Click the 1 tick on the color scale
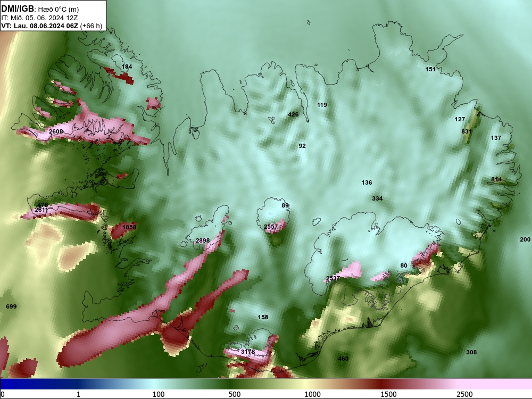Viewport: 532px width, 399px height. coord(78,394)
